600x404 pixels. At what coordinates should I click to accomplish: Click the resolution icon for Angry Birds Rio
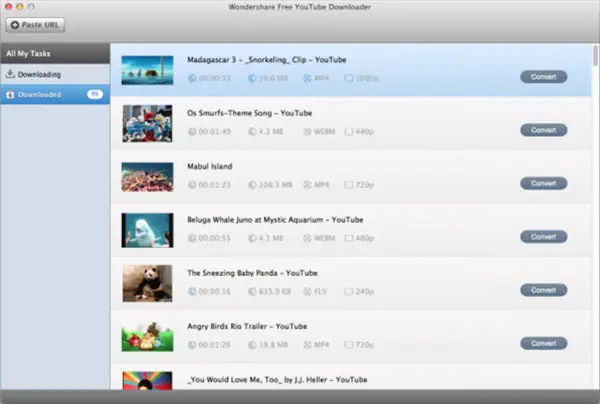pos(349,345)
